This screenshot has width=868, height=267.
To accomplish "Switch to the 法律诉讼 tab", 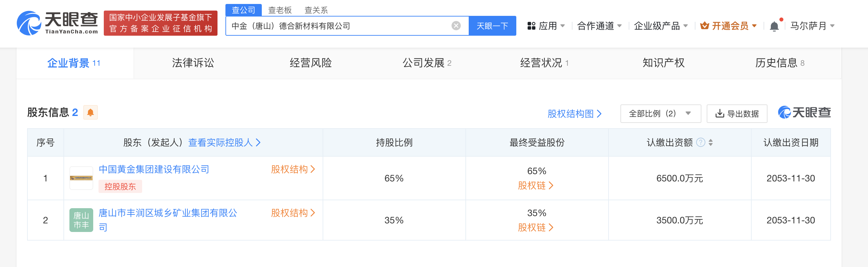I will tap(193, 63).
